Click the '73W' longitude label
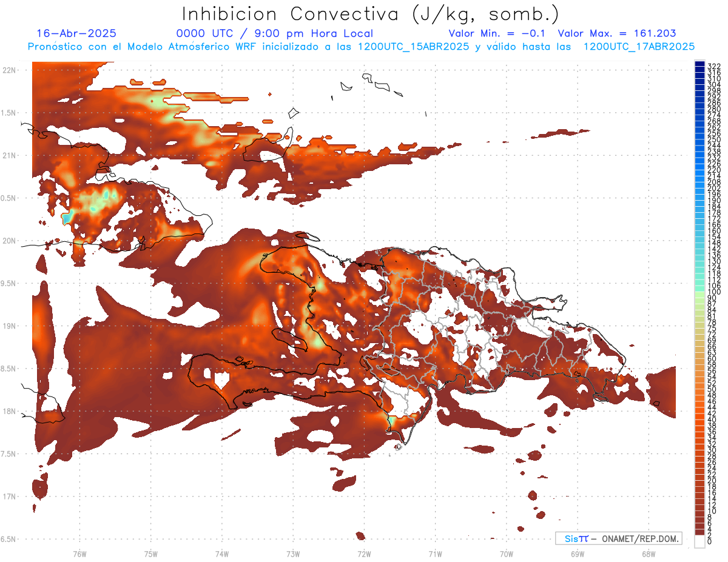The image size is (728, 562). [x=293, y=554]
